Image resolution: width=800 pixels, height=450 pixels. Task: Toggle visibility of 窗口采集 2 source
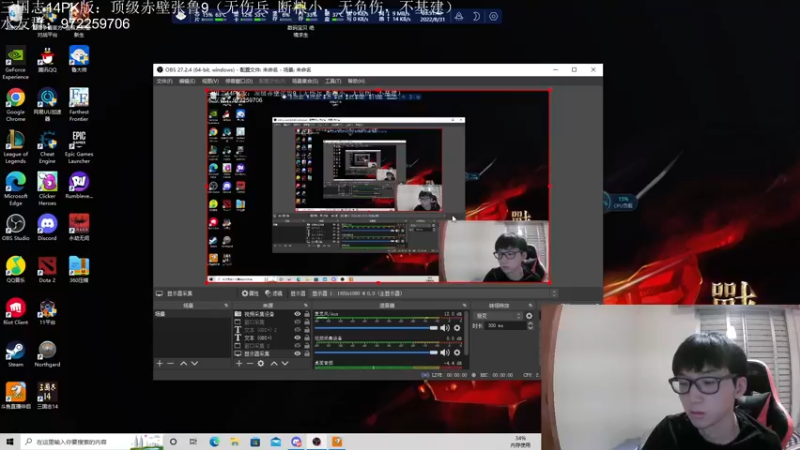(x=297, y=345)
